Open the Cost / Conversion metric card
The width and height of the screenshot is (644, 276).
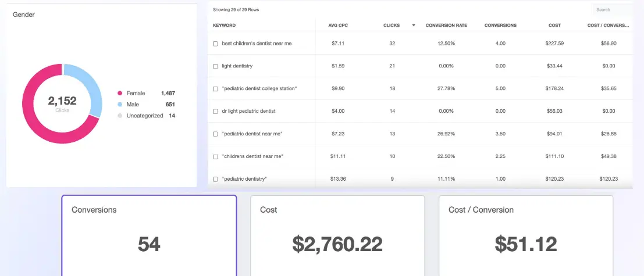point(526,235)
